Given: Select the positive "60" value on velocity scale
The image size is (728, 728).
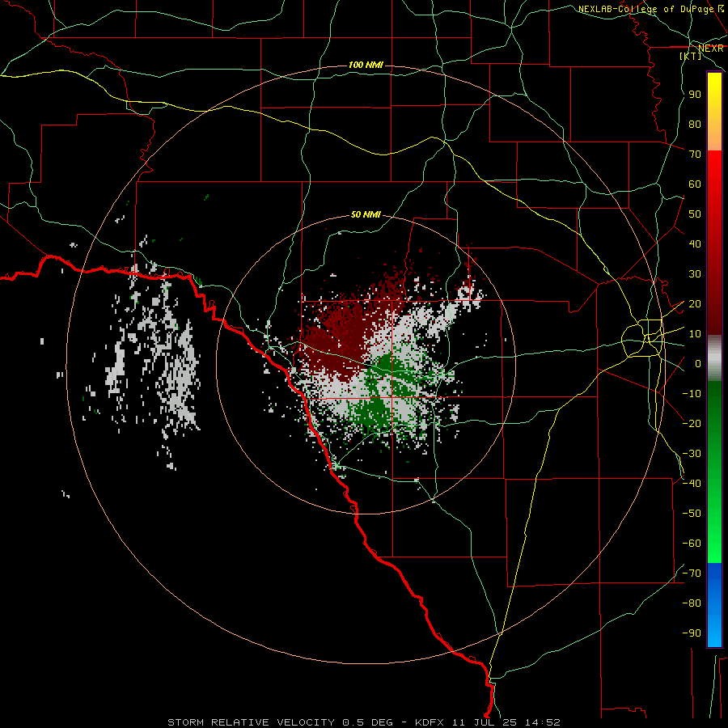Looking at the screenshot, I should [x=695, y=184].
